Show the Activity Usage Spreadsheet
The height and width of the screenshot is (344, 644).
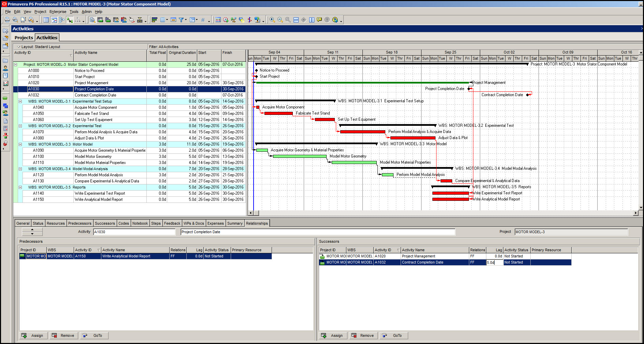(100, 20)
